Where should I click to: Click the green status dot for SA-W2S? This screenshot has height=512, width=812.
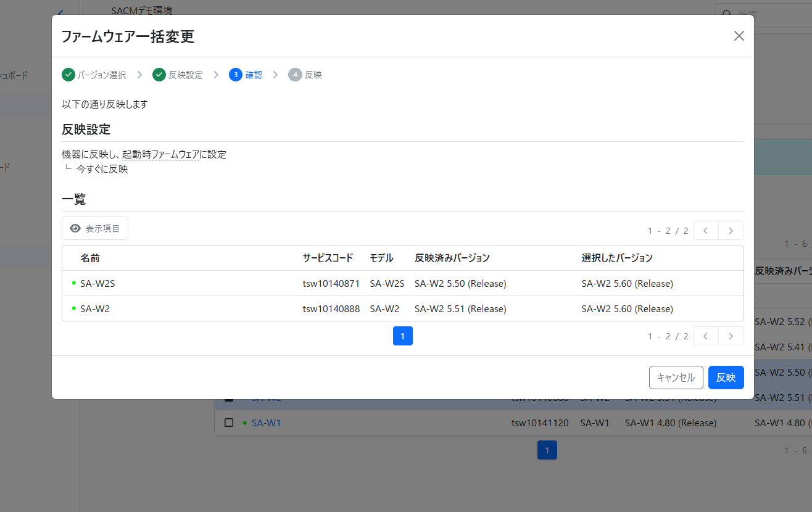(74, 283)
